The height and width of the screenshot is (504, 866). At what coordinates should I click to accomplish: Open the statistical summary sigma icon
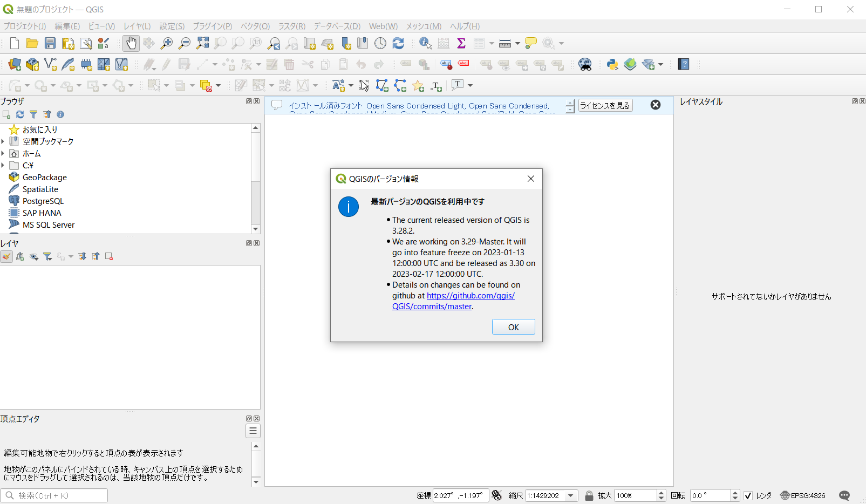[461, 43]
